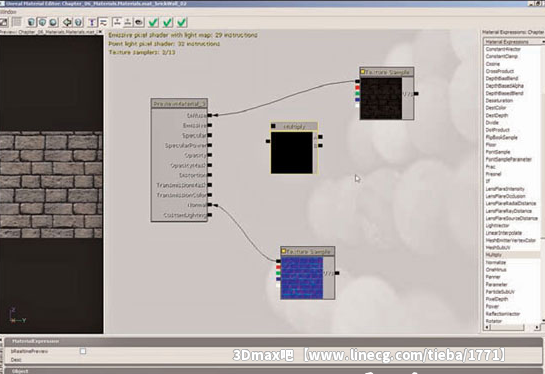Open the Window menu

(x=8, y=12)
